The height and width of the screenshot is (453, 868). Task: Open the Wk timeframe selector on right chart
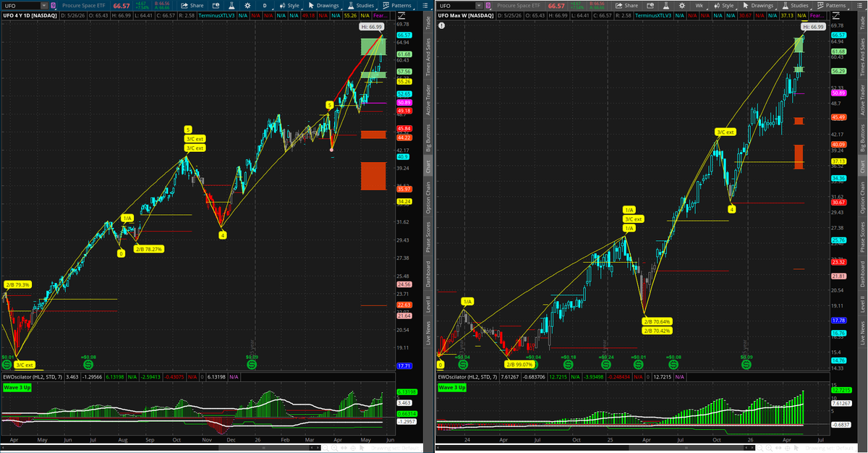point(699,6)
